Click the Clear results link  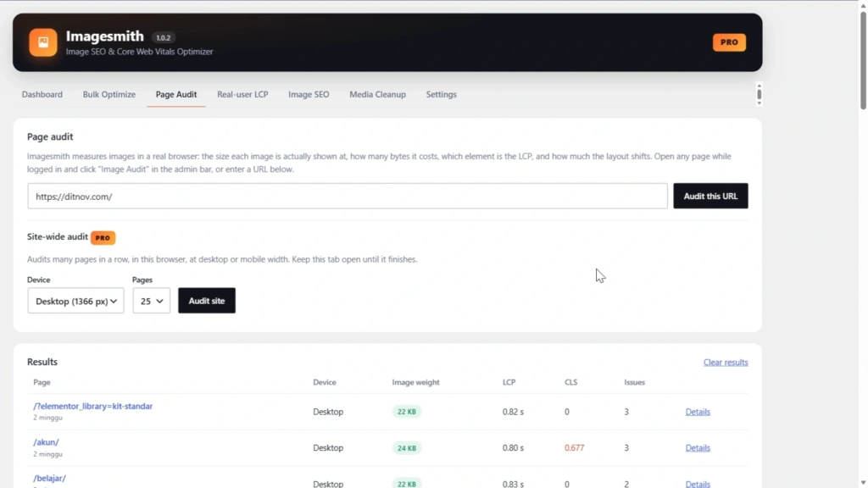click(726, 363)
